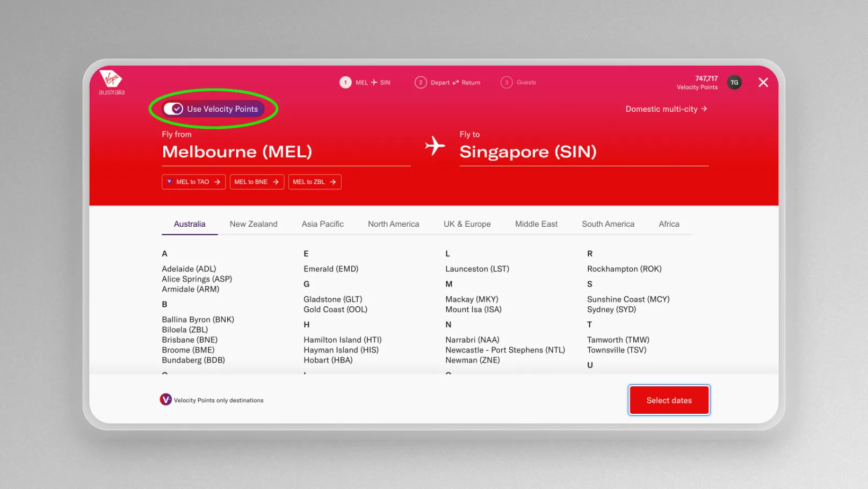The width and height of the screenshot is (868, 489).
Task: Click the 747,717 Velocity Points balance
Action: click(x=697, y=83)
